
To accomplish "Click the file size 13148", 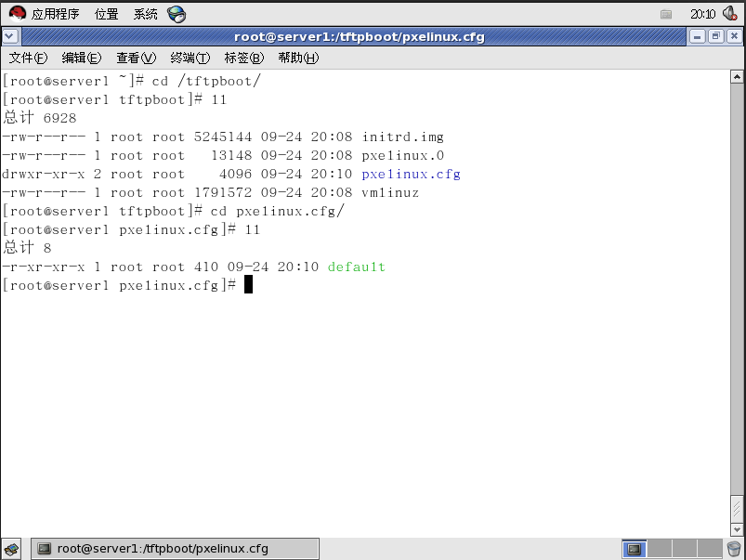I will tap(231, 156).
